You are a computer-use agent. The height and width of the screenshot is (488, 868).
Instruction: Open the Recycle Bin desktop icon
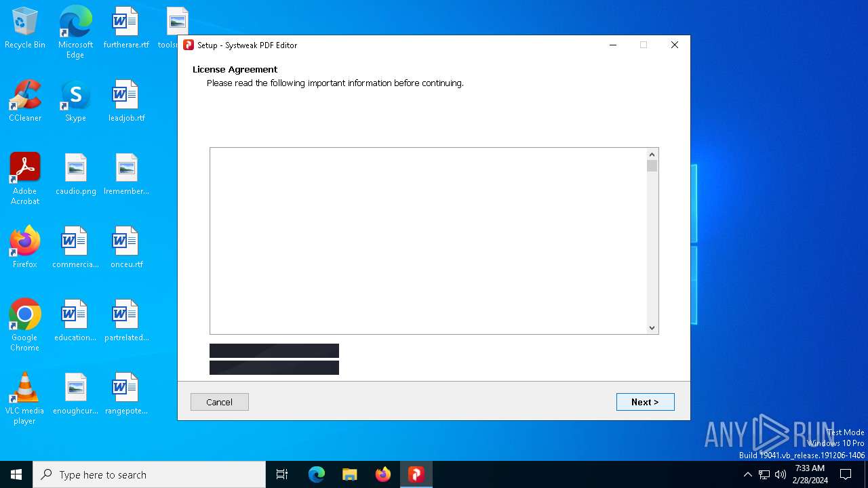[x=25, y=28]
